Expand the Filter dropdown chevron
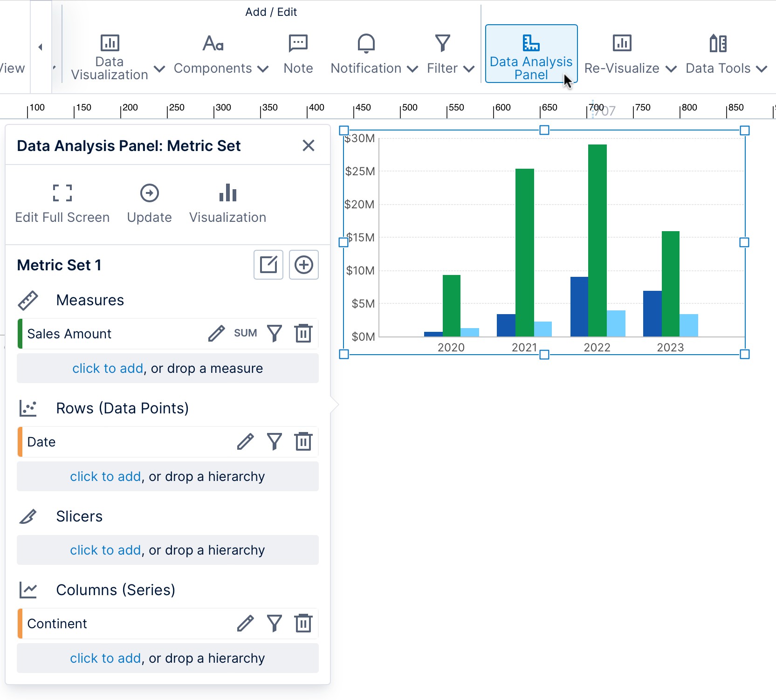 point(469,69)
